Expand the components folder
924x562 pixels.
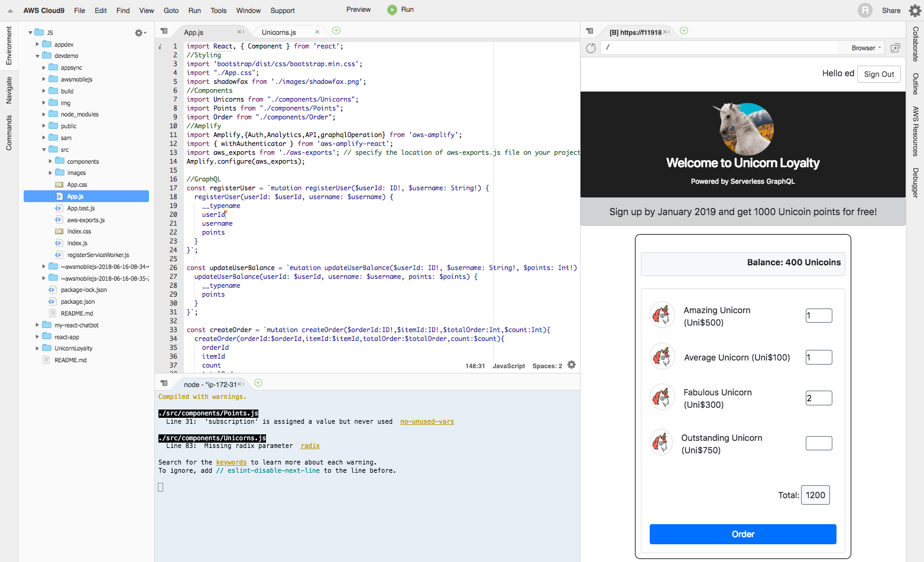pyautogui.click(x=50, y=161)
